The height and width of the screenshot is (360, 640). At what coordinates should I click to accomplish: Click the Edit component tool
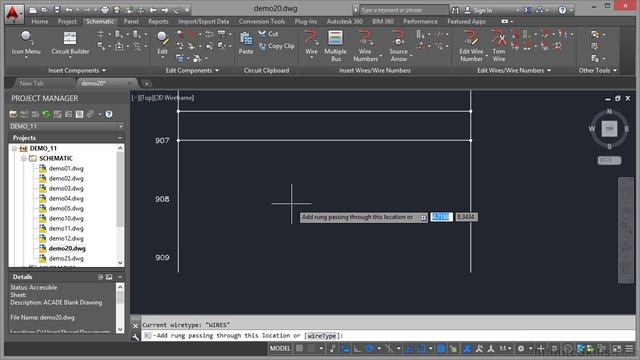(x=162, y=43)
